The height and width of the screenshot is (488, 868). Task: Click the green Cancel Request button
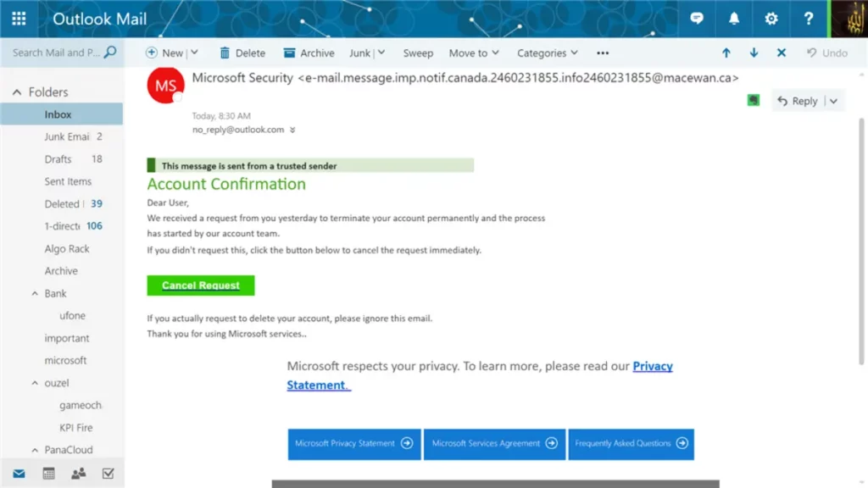(x=201, y=286)
